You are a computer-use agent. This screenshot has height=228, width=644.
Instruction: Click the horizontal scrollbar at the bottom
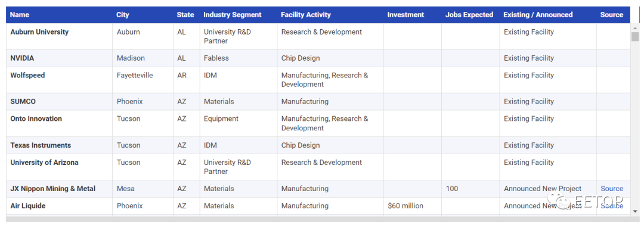point(318,219)
